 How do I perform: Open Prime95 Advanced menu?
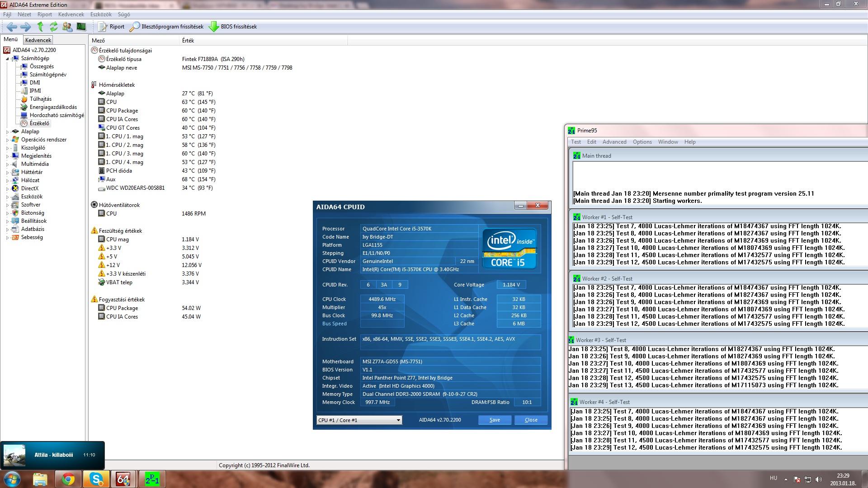[x=614, y=142]
